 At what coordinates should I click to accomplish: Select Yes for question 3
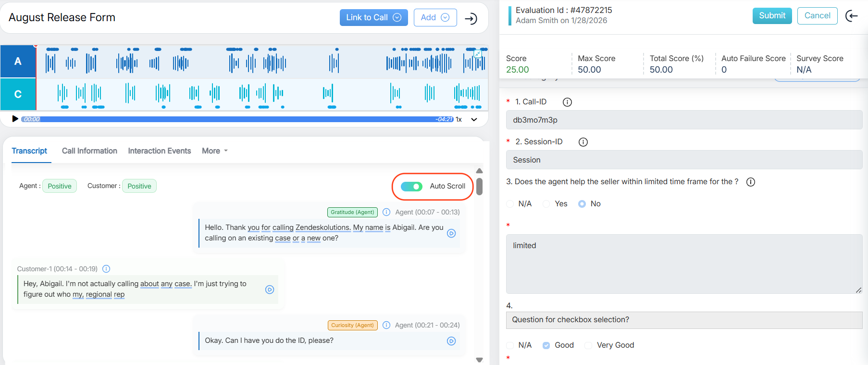(x=546, y=204)
